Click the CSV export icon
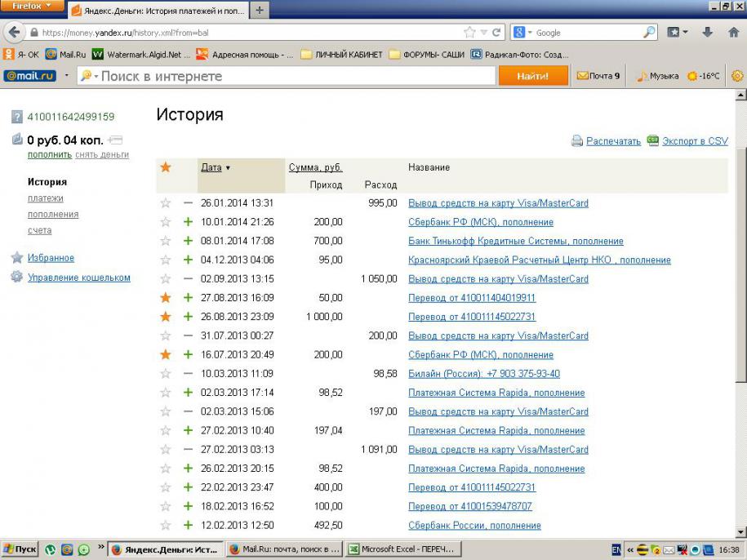 point(652,140)
